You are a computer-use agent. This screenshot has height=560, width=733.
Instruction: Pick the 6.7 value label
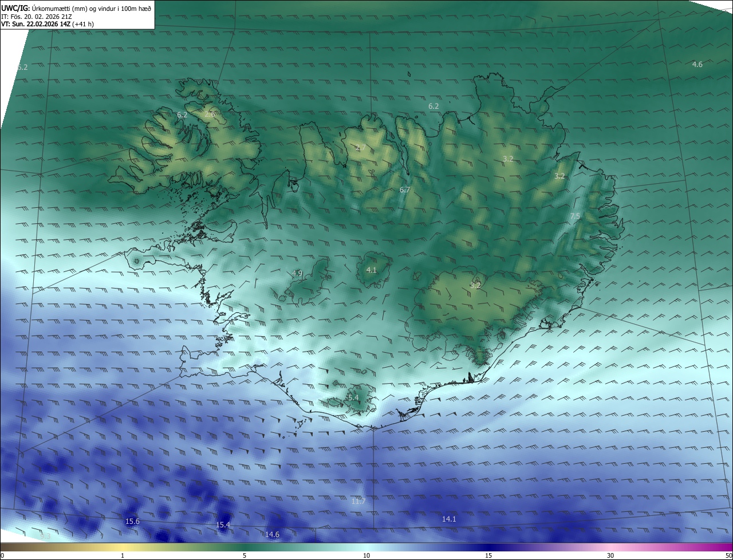pyautogui.click(x=405, y=190)
